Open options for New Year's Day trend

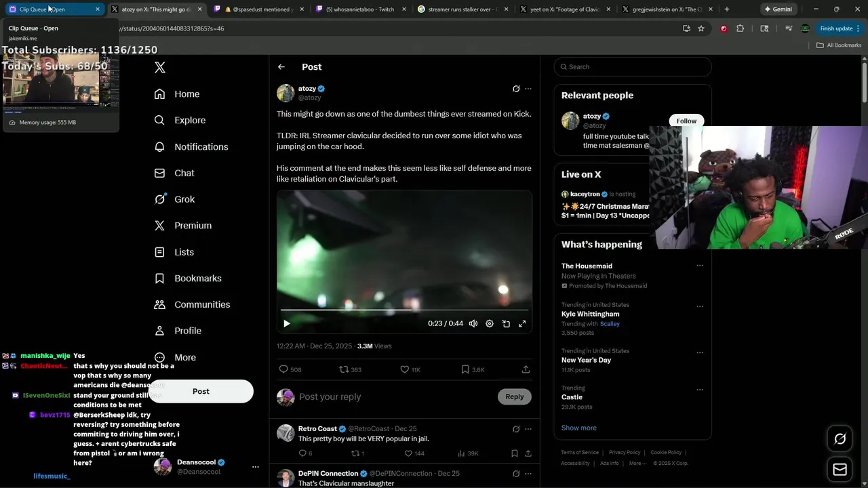[700, 352]
